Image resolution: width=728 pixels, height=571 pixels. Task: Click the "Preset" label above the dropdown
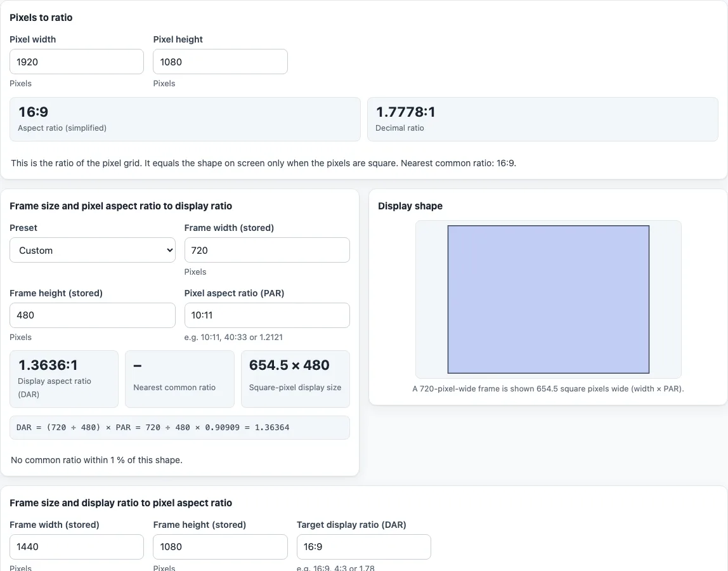23,228
